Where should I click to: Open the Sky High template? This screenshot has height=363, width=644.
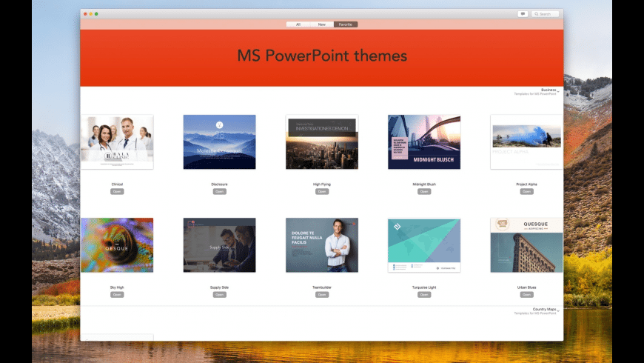click(117, 295)
